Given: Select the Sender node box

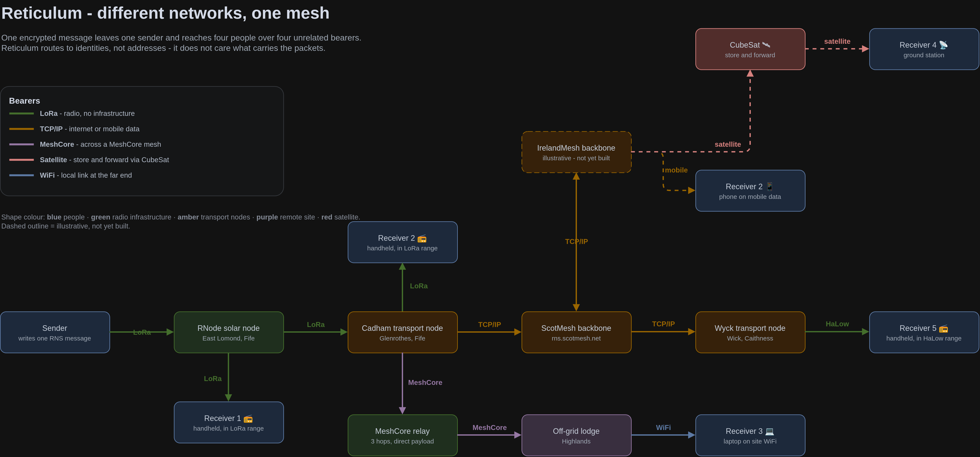Looking at the screenshot, I should tap(55, 332).
